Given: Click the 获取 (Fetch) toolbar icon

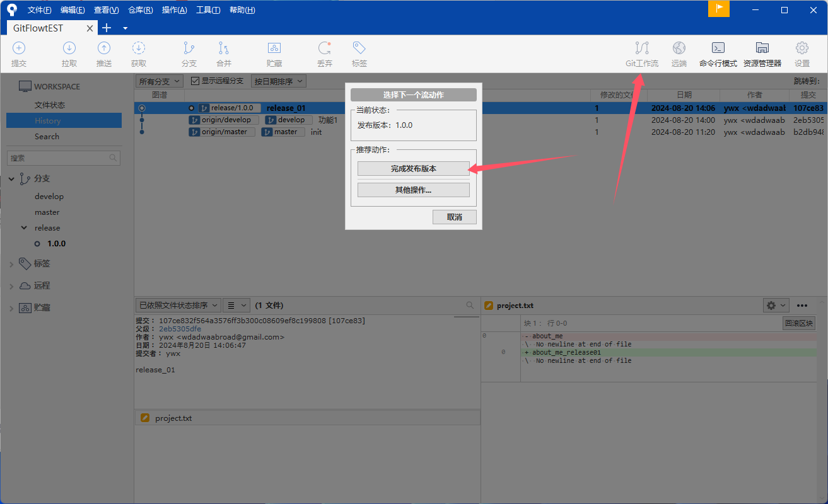Looking at the screenshot, I should [x=139, y=48].
